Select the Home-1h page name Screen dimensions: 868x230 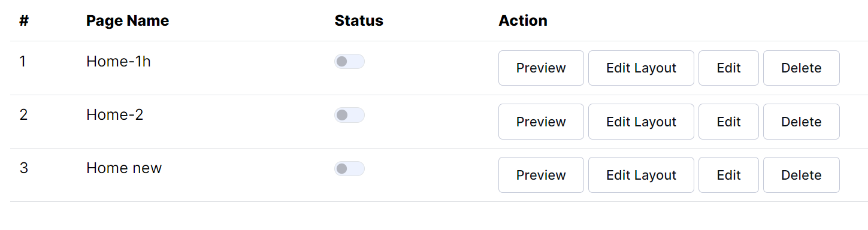(x=119, y=61)
